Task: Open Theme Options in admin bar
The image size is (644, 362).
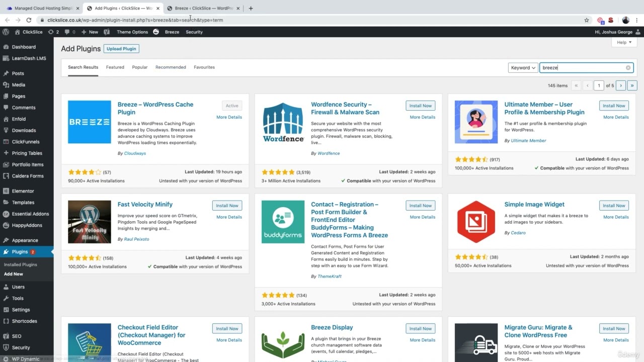Action: point(132,32)
